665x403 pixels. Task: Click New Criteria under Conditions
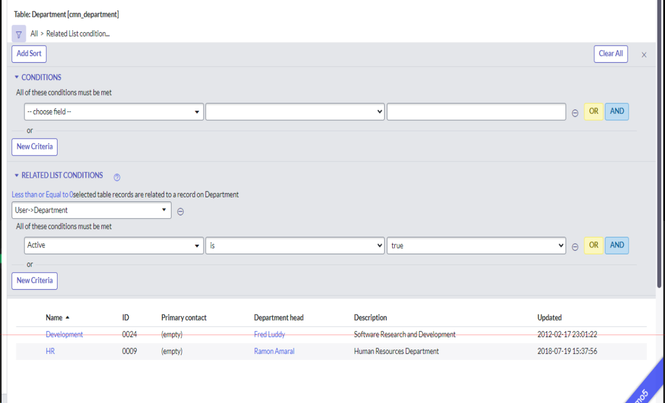[x=34, y=147]
